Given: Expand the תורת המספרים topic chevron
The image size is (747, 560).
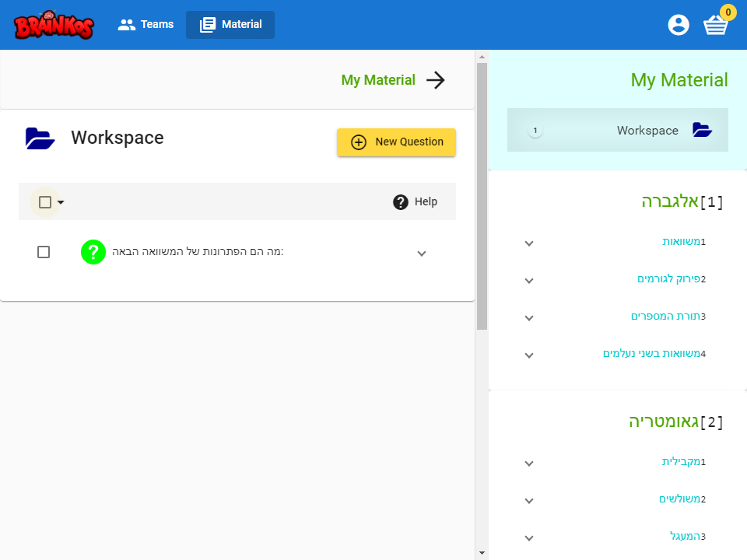Looking at the screenshot, I should 529,318.
